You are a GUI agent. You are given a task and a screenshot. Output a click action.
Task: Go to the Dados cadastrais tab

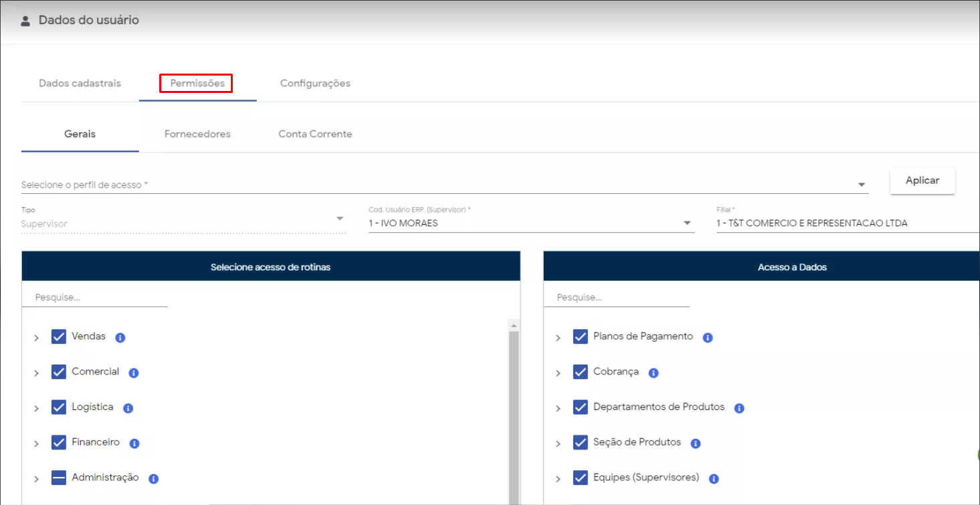[x=80, y=84]
